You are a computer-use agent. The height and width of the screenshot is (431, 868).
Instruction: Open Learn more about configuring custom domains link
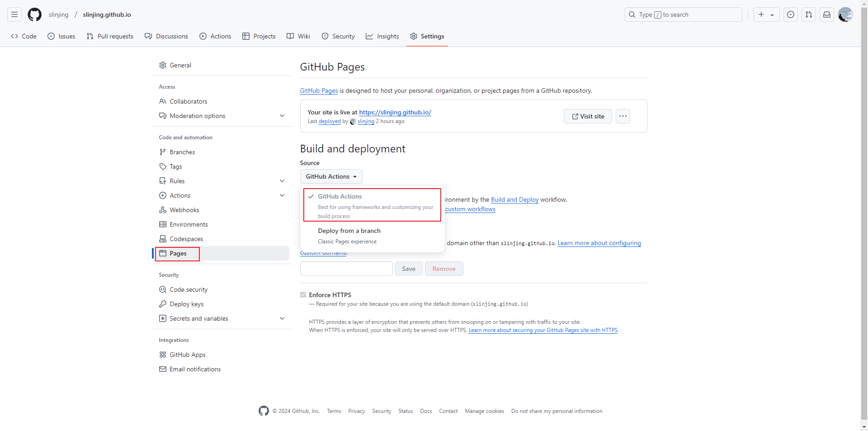[599, 243]
